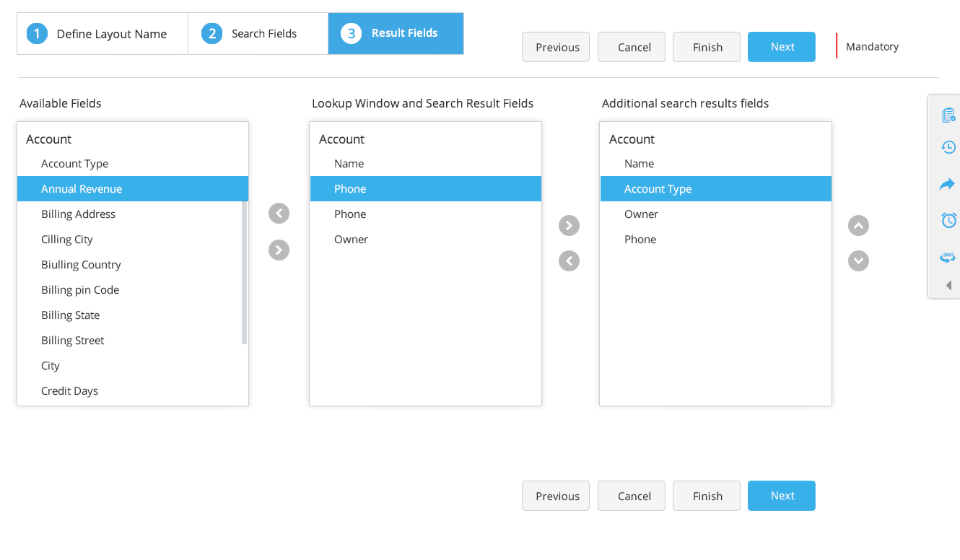960x560 pixels.
Task: Click the top Previous button
Action: click(x=556, y=47)
